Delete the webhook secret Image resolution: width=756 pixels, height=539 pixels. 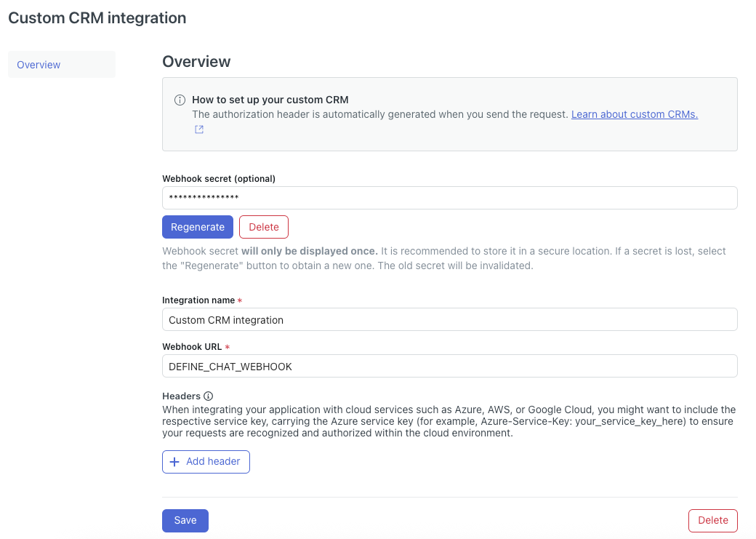tap(263, 227)
